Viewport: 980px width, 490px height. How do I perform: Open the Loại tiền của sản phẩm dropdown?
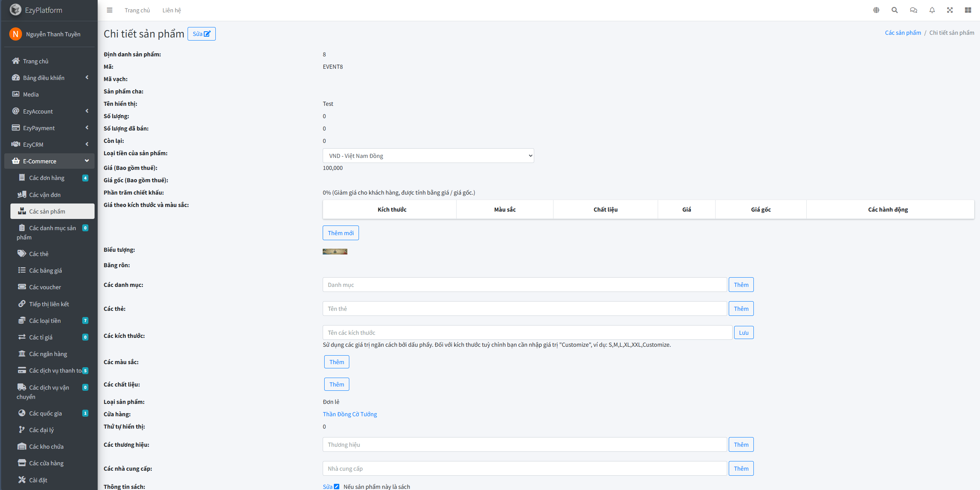[428, 156]
